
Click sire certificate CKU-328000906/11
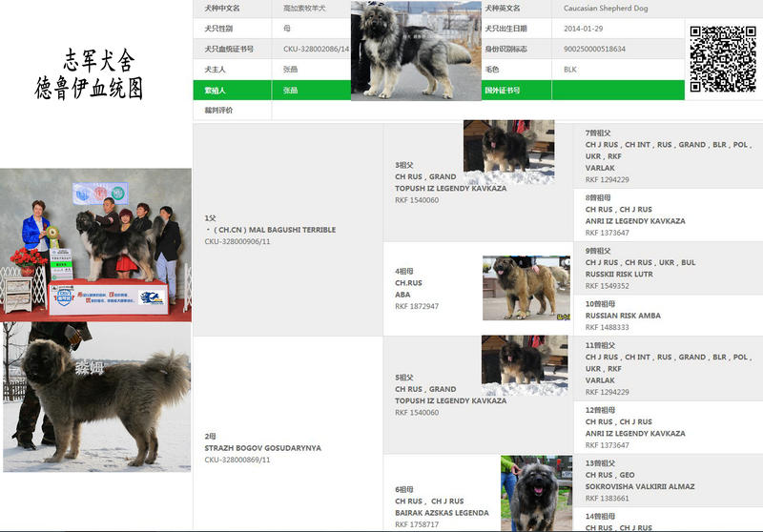tap(237, 241)
